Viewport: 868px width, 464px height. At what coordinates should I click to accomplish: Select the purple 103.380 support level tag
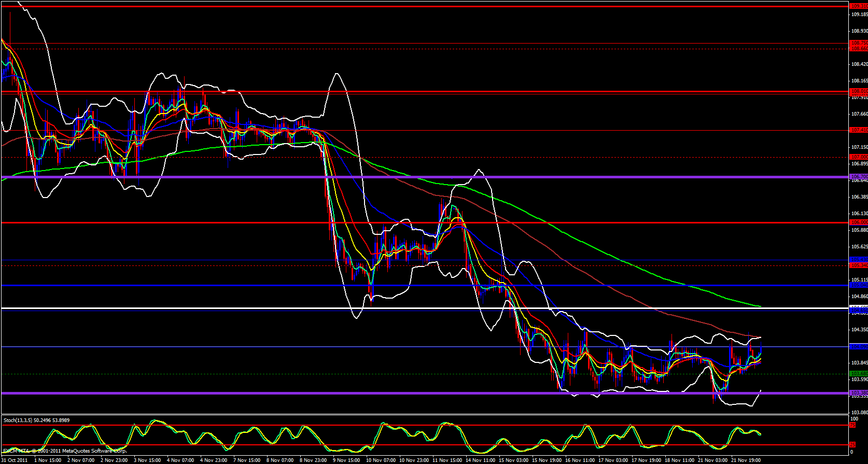[x=859, y=393]
